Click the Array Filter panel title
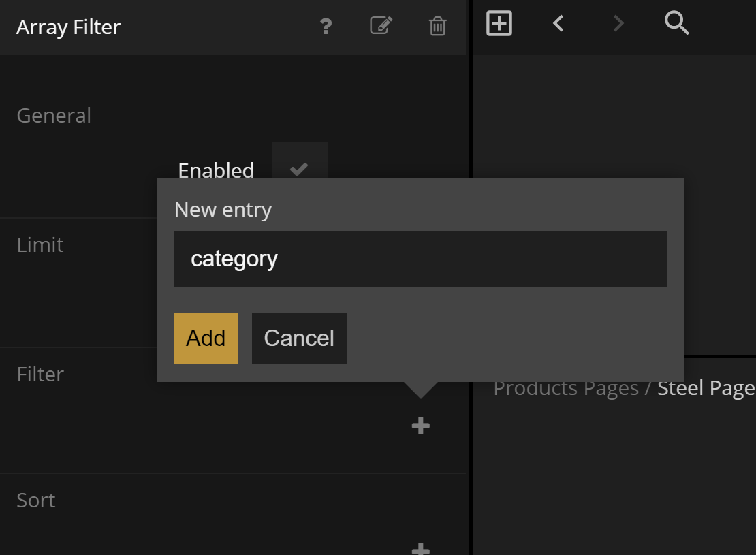Viewport: 756px width, 555px height. pos(69,27)
